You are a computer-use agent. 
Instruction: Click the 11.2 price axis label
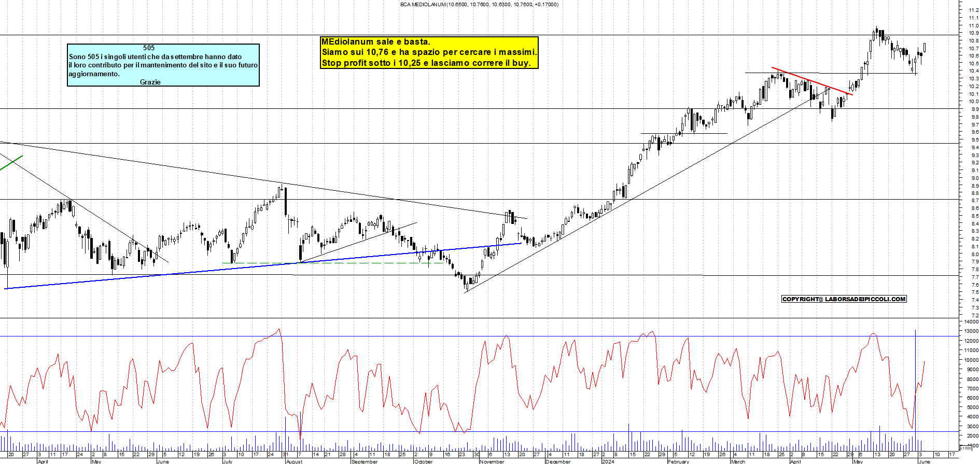pyautogui.click(x=974, y=10)
